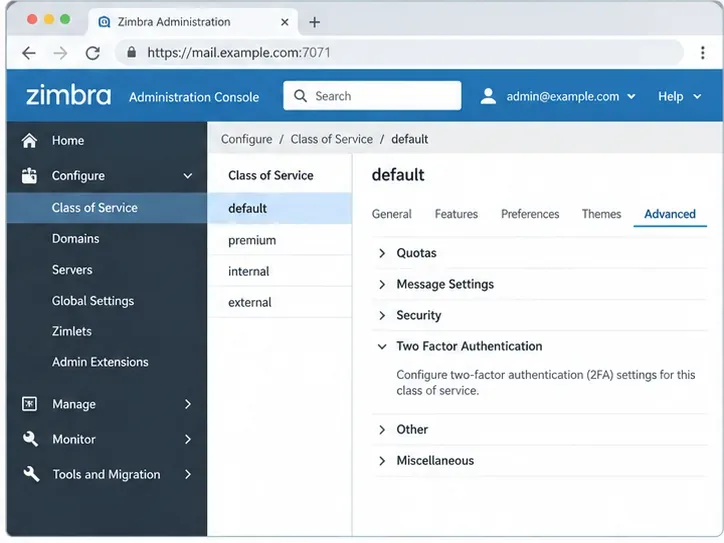This screenshot has height=543, width=724.
Task: Click the Configure breadcrumb link
Action: (x=247, y=139)
